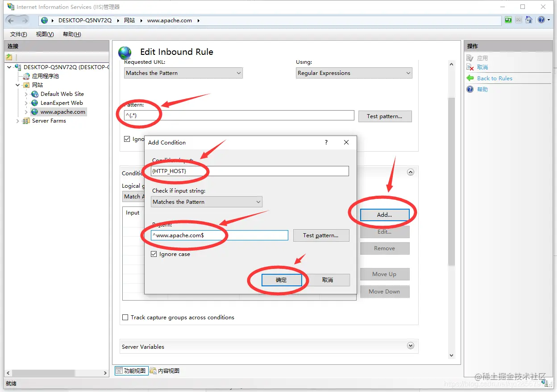Click 取消 in actions pane

pyautogui.click(x=482, y=67)
